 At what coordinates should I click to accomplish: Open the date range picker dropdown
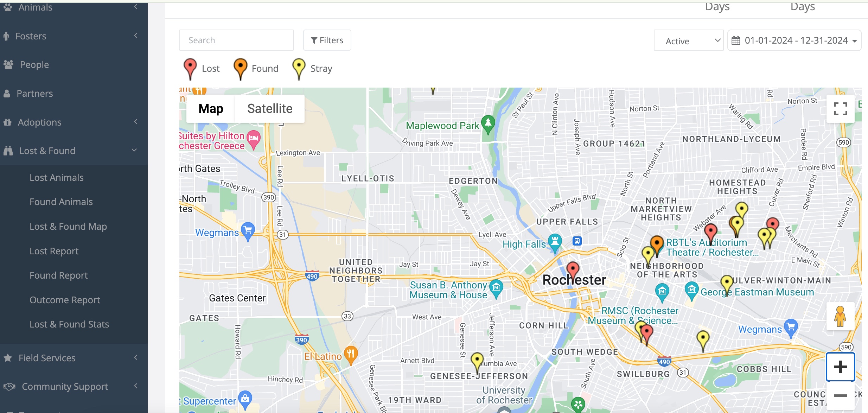pyautogui.click(x=794, y=40)
